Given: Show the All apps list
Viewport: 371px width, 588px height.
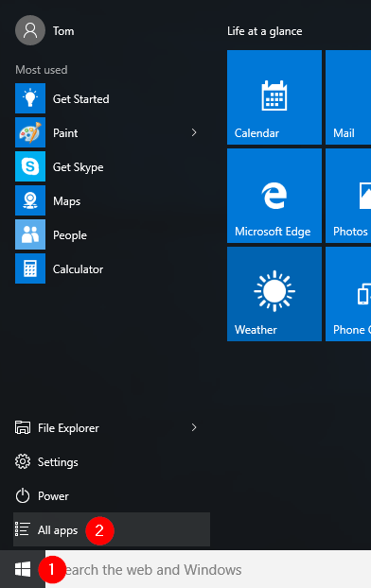Looking at the screenshot, I should pos(112,529).
